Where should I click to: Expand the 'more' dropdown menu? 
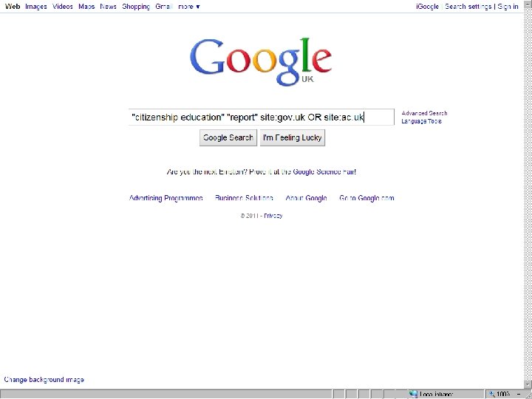tap(189, 7)
